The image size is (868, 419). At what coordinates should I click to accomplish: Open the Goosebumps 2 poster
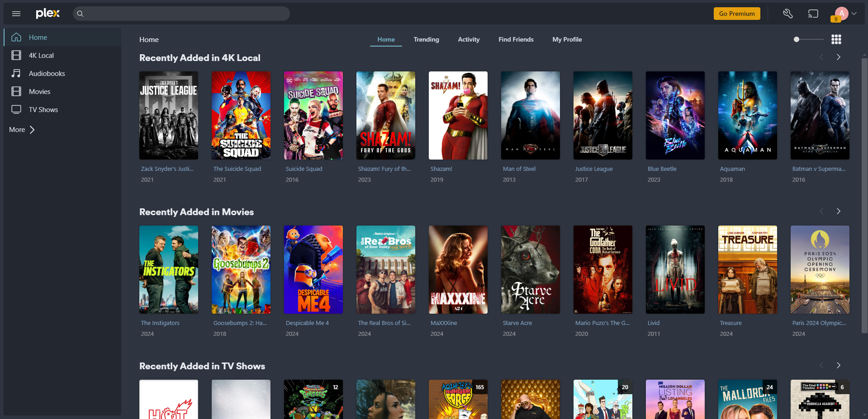click(241, 269)
